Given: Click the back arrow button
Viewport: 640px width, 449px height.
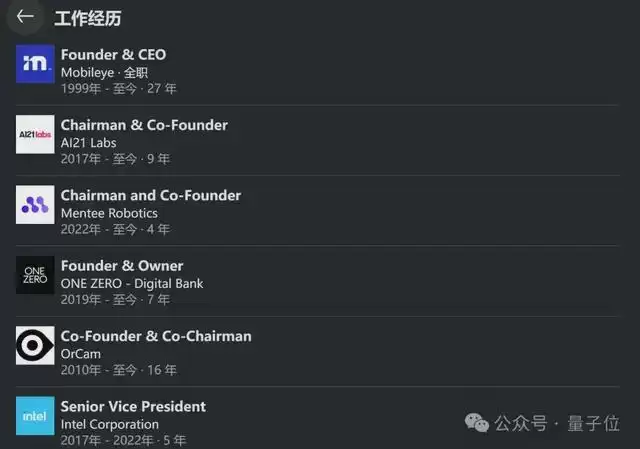Looking at the screenshot, I should pos(25,17).
